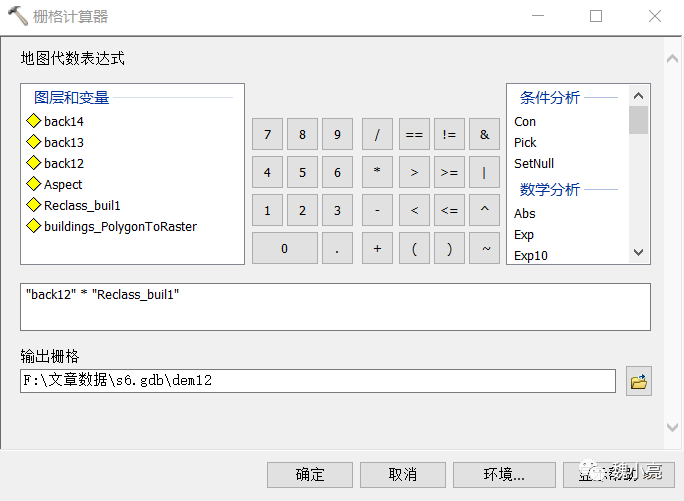Click the dialog panel scroll-down arrow
Image resolution: width=684 pixels, height=501 pixels.
click(x=672, y=427)
